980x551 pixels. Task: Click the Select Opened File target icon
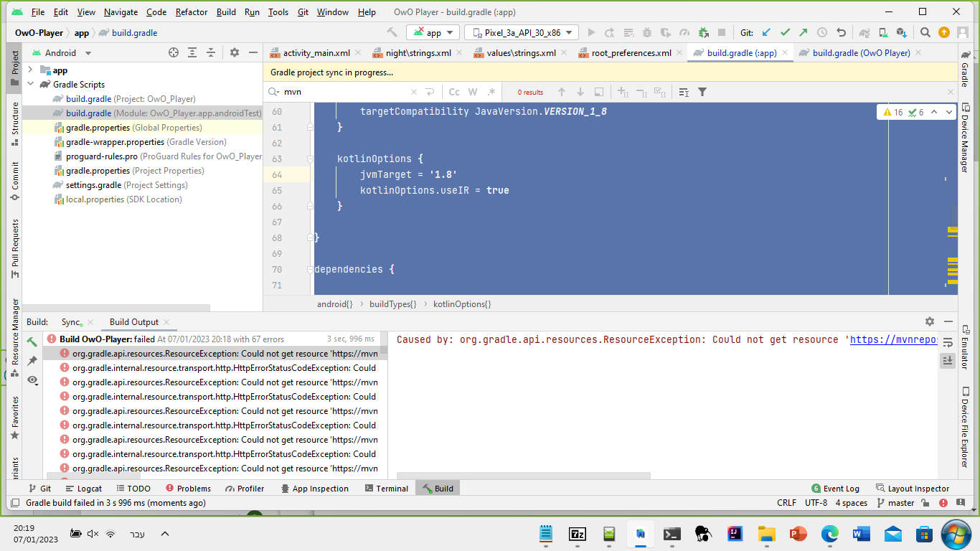(174, 52)
